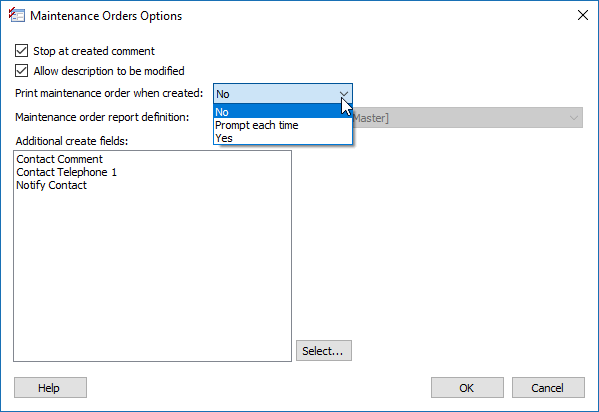Click the Select... button
The height and width of the screenshot is (412, 599).
pyautogui.click(x=324, y=350)
